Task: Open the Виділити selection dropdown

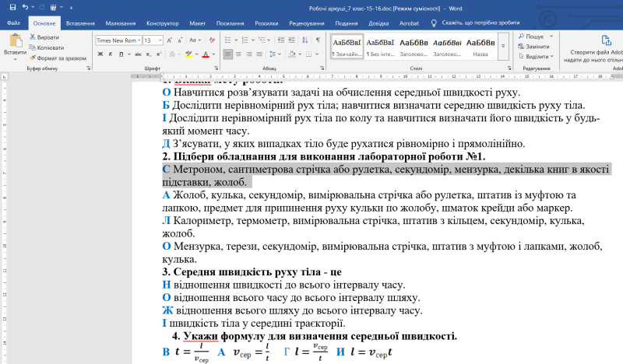Action: tap(536, 56)
